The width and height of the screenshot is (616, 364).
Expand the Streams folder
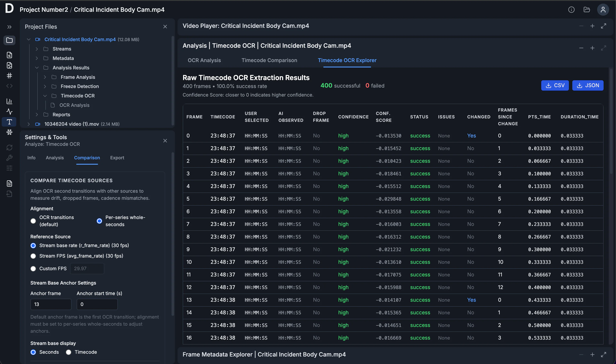point(37,49)
